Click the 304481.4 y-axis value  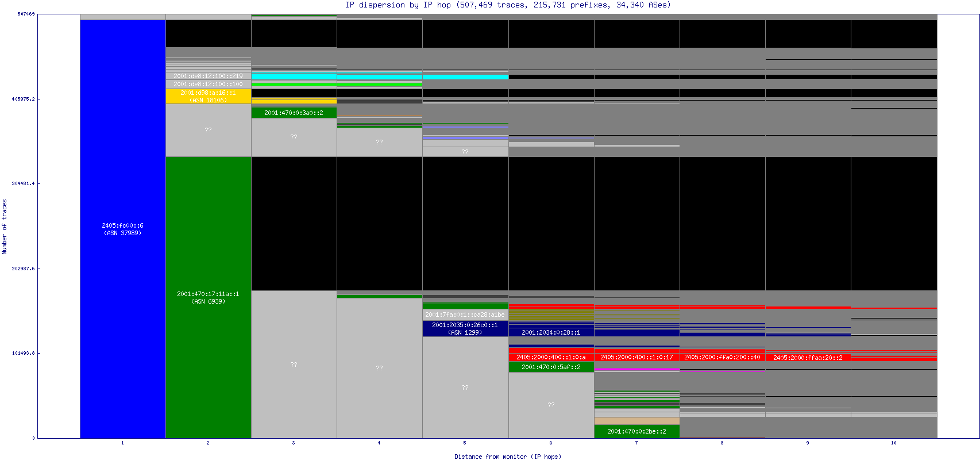point(23,183)
